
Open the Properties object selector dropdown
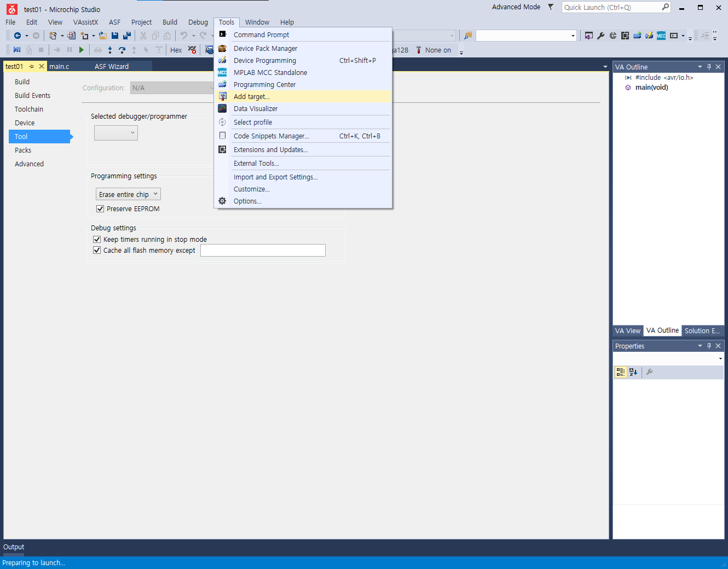[720, 358]
